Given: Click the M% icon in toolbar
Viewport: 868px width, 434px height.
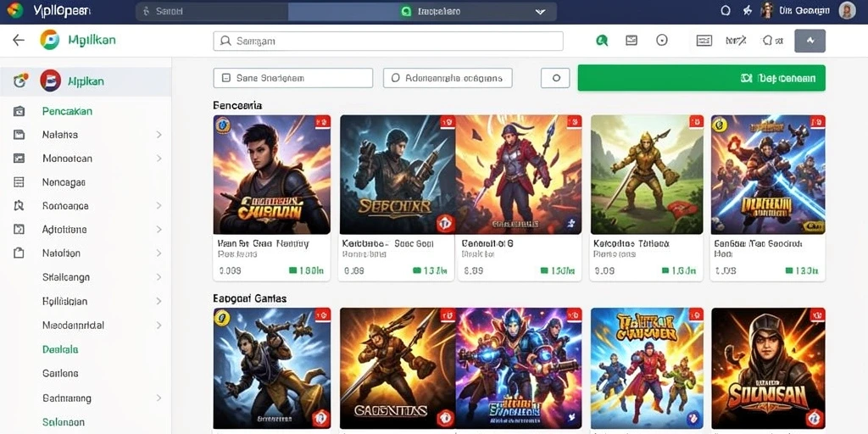Looking at the screenshot, I should point(736,40).
